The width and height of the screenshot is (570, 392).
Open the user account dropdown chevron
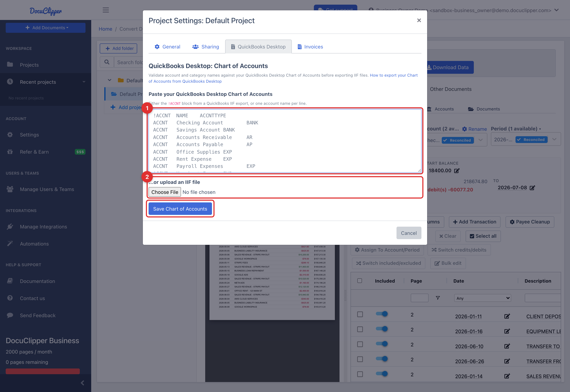click(x=556, y=10)
